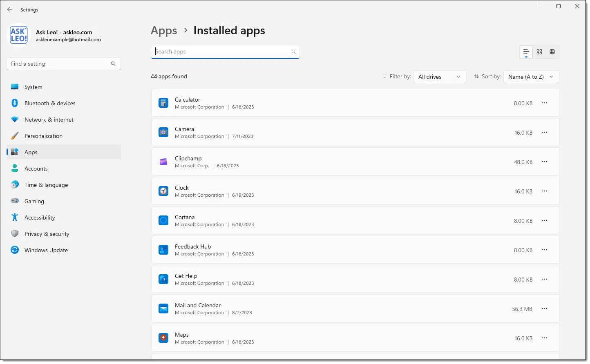Expand the Sort by Name dropdown
This screenshot has height=364, width=590.
pos(531,77)
